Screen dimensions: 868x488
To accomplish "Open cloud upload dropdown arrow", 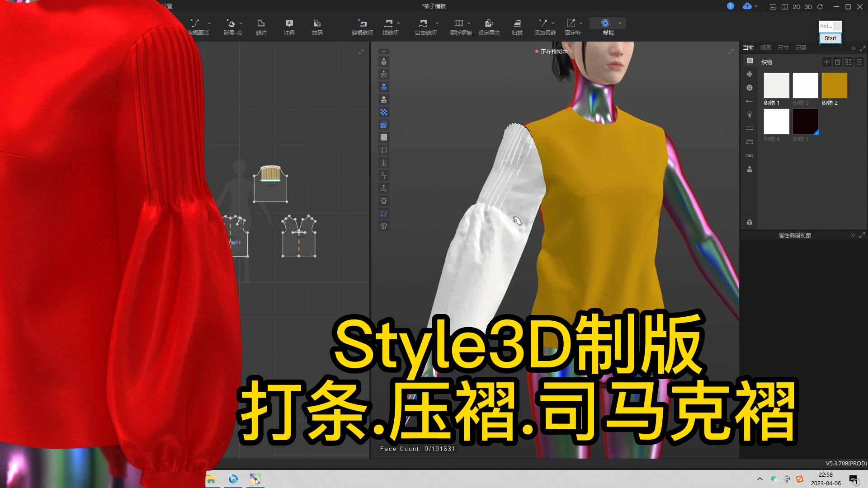I will 756,6.
